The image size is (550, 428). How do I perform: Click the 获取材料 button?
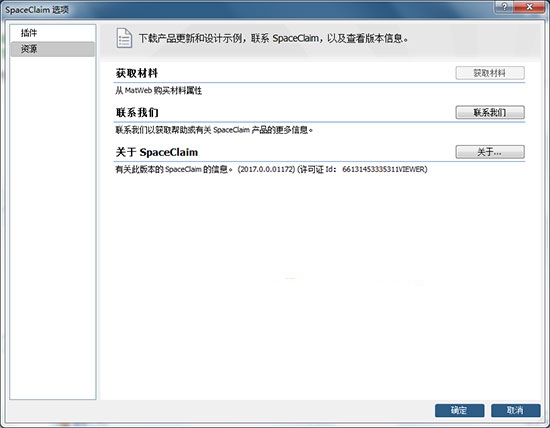pos(490,73)
